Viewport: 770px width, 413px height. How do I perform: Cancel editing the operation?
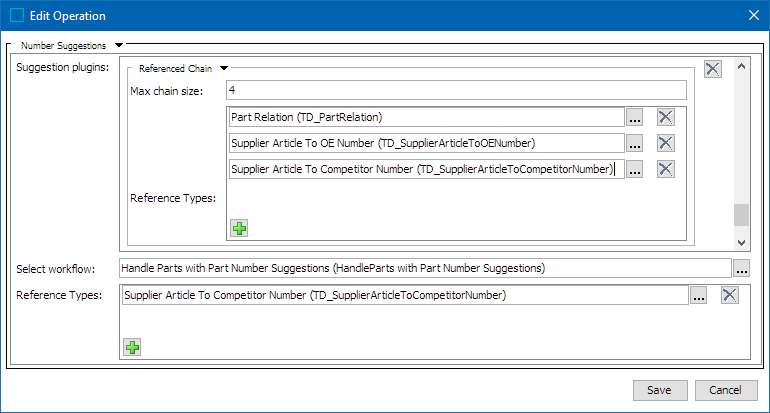pos(726,390)
